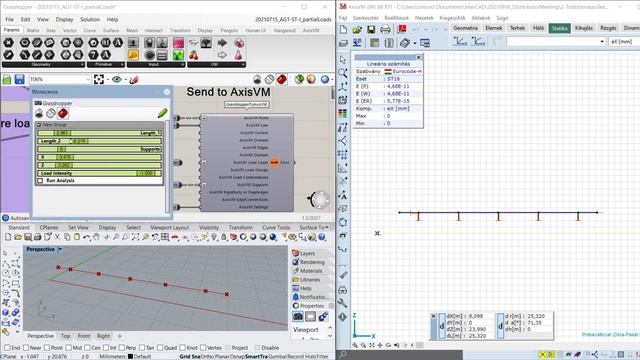640x360 pixels.
Task: Click the pink swatch icon in Input panel
Action: (x=178, y=42)
